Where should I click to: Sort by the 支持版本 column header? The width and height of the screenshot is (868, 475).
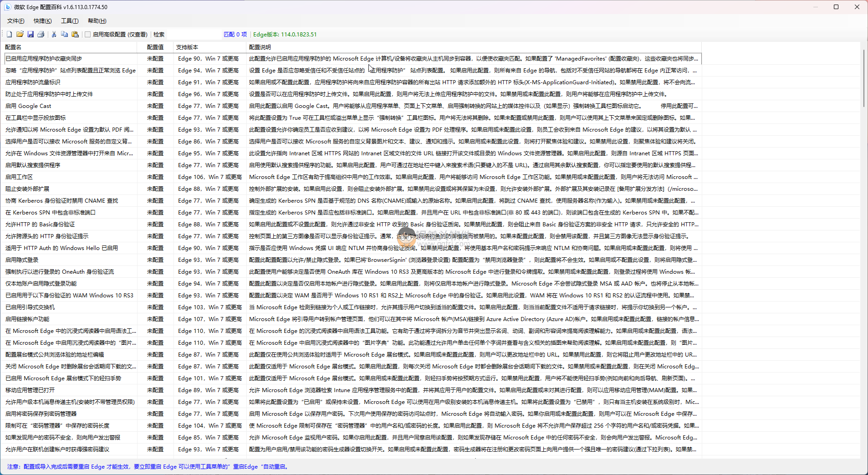209,47
